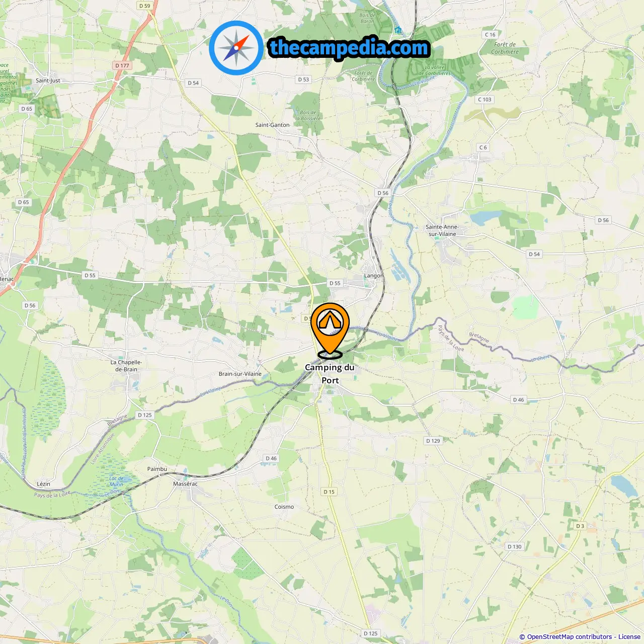Click the Sainte-Anne-sur-Vilaine town label
Screen dimensions: 644x644
click(x=442, y=230)
